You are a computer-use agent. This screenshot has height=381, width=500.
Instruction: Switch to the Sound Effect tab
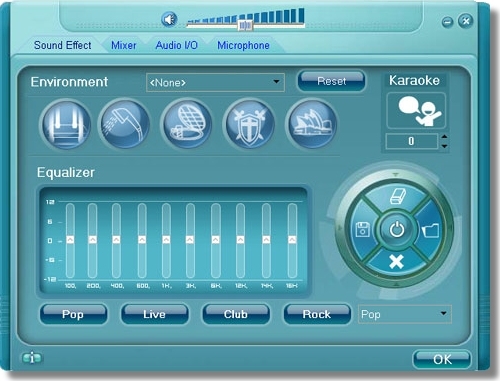click(62, 45)
